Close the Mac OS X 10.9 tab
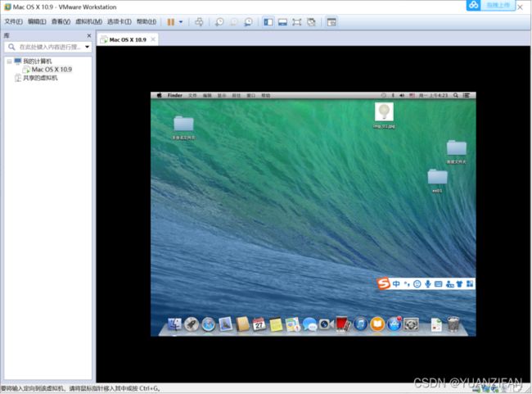This screenshot has height=394, width=532. click(153, 39)
